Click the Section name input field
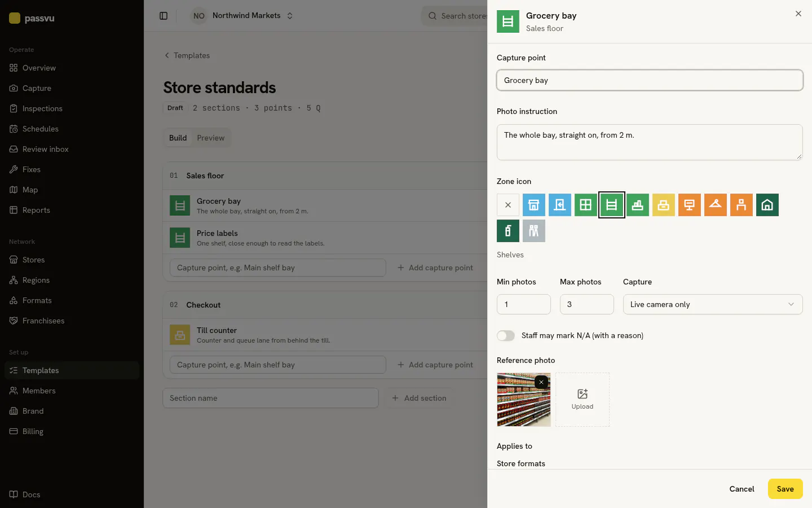 [271, 398]
